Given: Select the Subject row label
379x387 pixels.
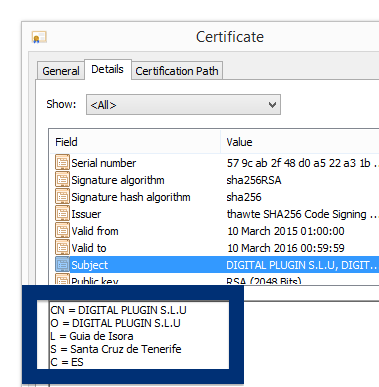Looking at the screenshot, I should point(89,265).
